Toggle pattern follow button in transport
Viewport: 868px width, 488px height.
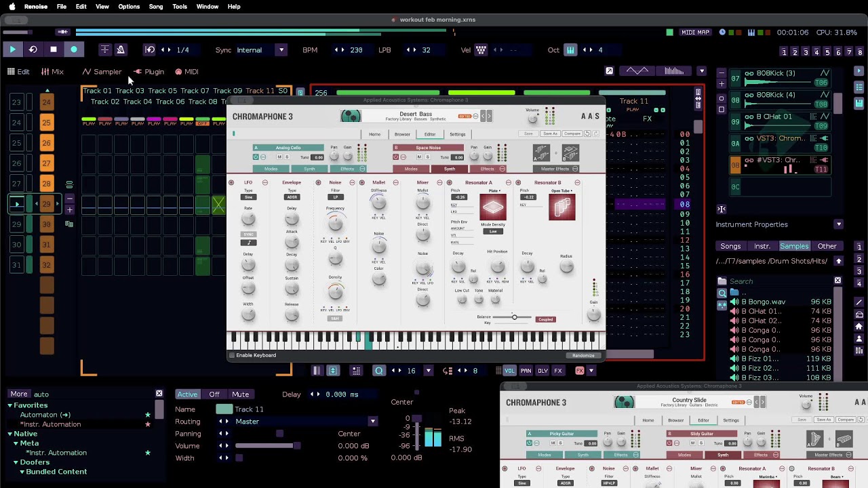104,49
